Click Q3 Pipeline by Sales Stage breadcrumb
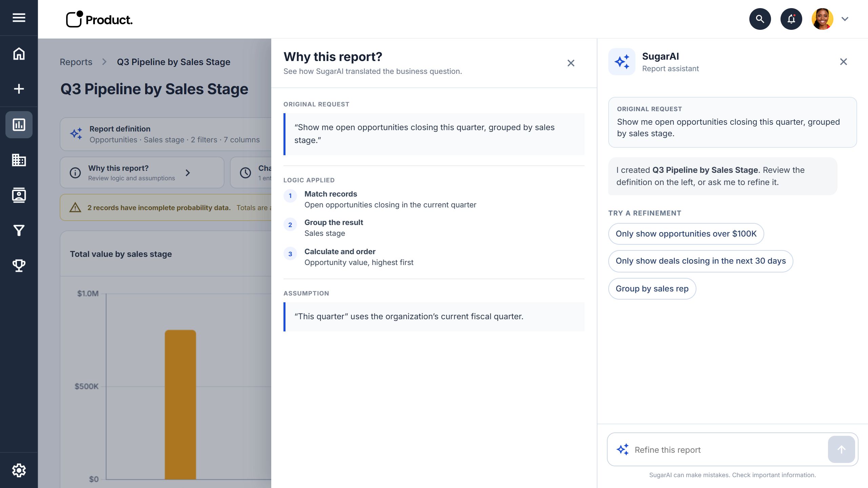 click(x=174, y=62)
